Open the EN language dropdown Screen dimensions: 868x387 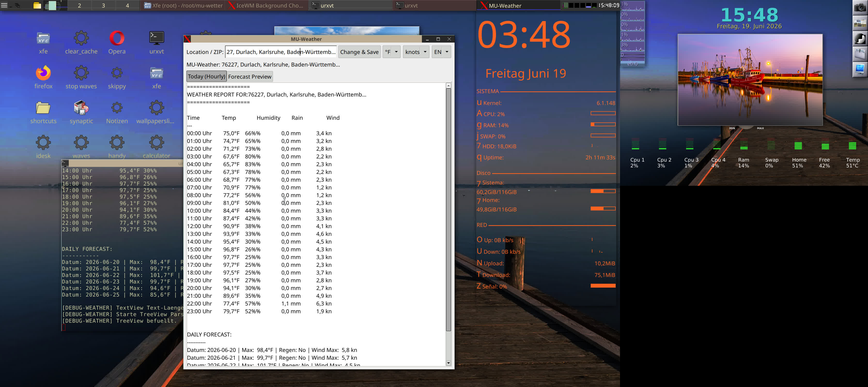442,52
